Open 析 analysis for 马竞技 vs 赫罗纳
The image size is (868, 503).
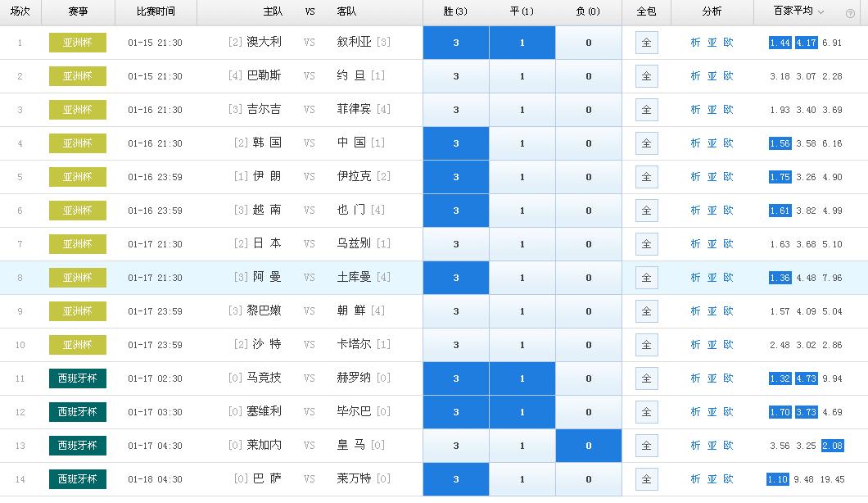pos(696,378)
